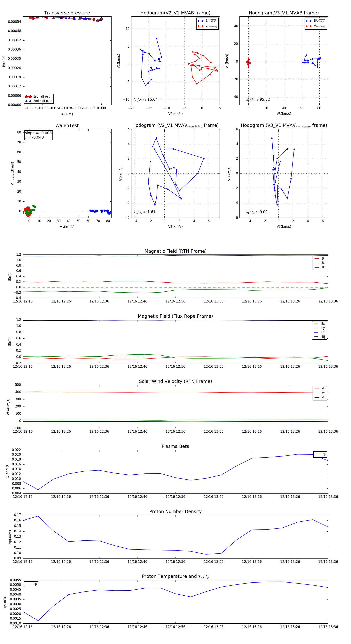Click the "slope = -0.003" annotation

tap(38, 133)
